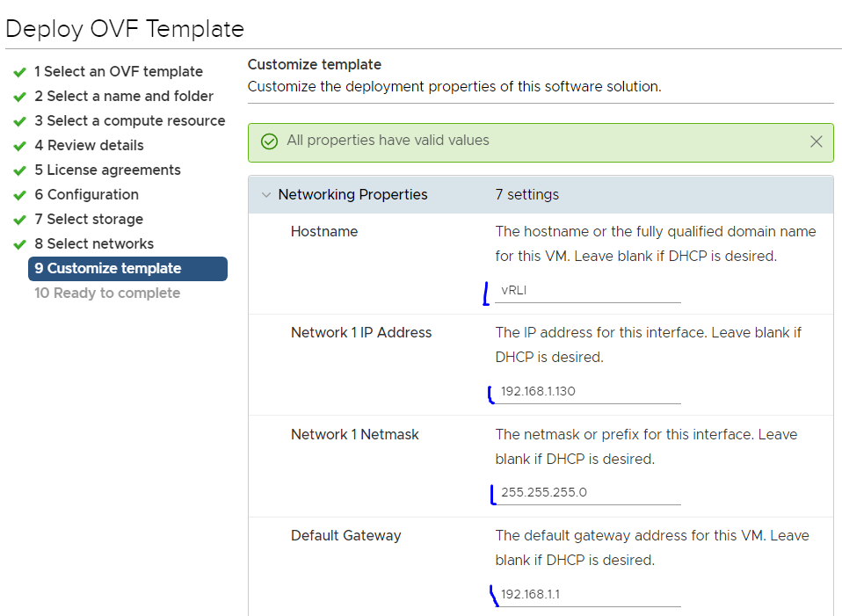Click checkmark next to Review details
Viewport: 842px width, 616px height.
20,146
